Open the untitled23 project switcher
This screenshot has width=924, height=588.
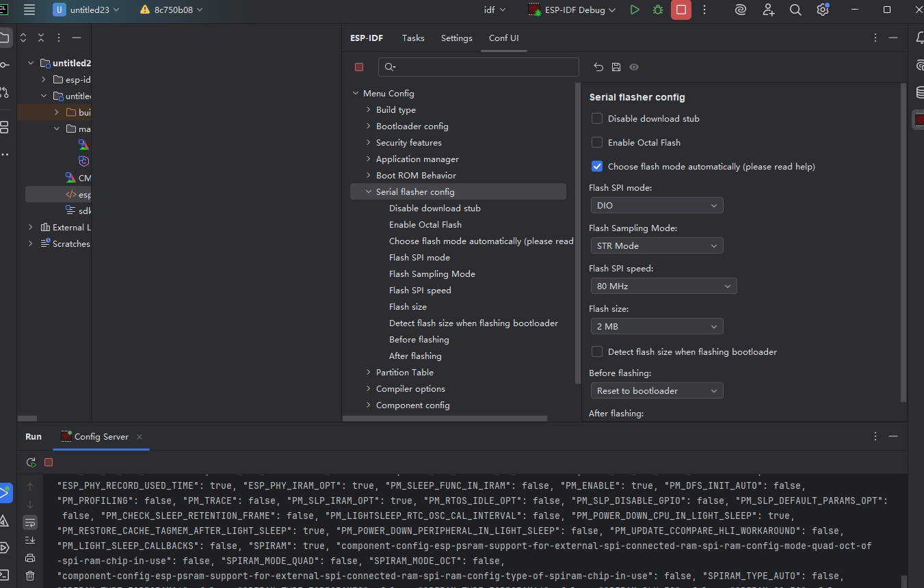tap(87, 10)
